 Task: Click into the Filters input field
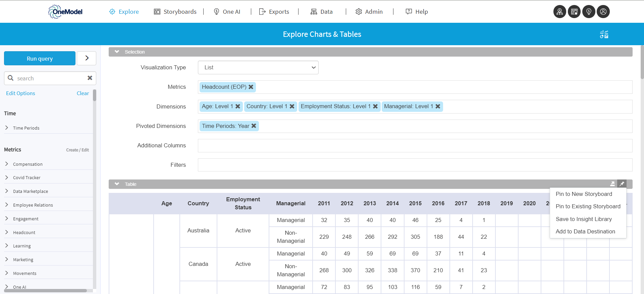point(415,165)
